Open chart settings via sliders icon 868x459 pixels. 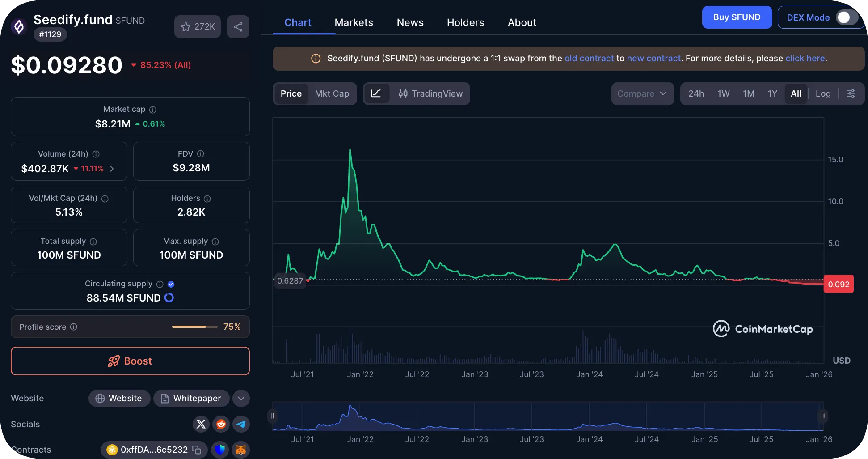coord(851,93)
